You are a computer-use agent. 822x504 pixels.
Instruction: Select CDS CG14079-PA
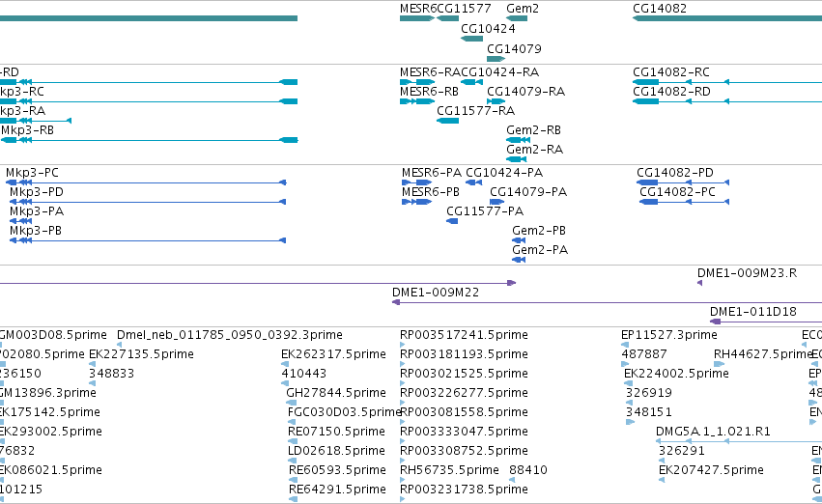click(497, 202)
